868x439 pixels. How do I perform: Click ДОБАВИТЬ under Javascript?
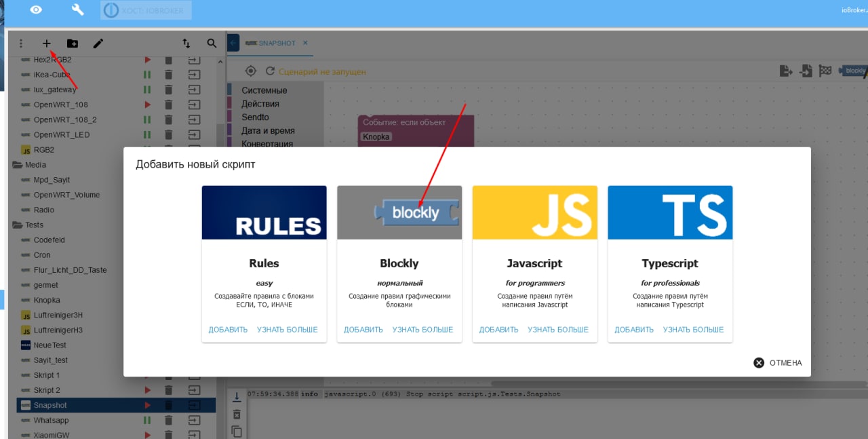pyautogui.click(x=498, y=330)
